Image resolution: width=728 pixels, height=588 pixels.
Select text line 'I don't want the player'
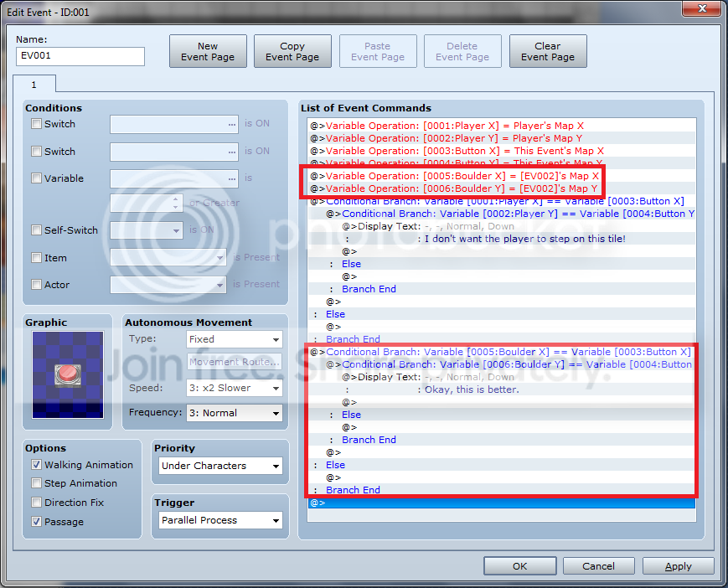[x=502, y=239]
